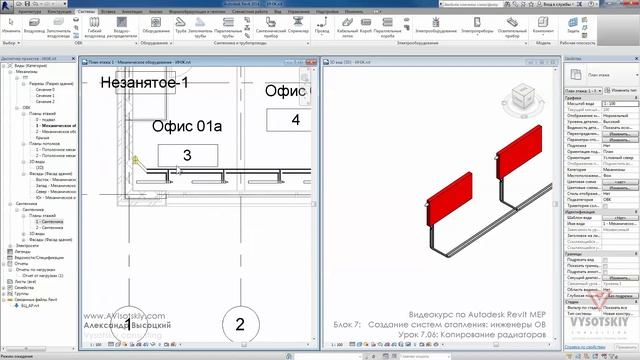The width and height of the screenshot is (640, 360).
Task: Select the Воздухораспределители air terminal tool
Action: (x=122, y=27)
